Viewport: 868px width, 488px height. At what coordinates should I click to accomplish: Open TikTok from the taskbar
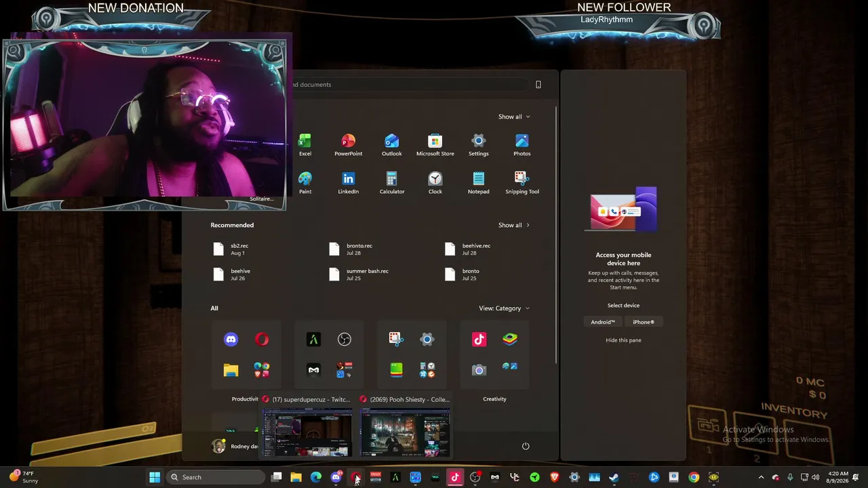coord(455,477)
